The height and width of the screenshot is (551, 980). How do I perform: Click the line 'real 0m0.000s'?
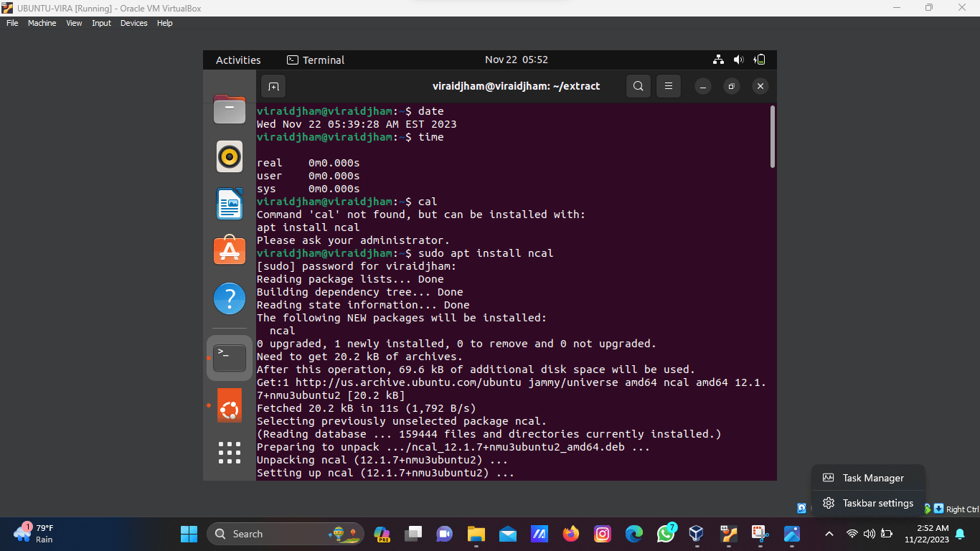pos(308,163)
